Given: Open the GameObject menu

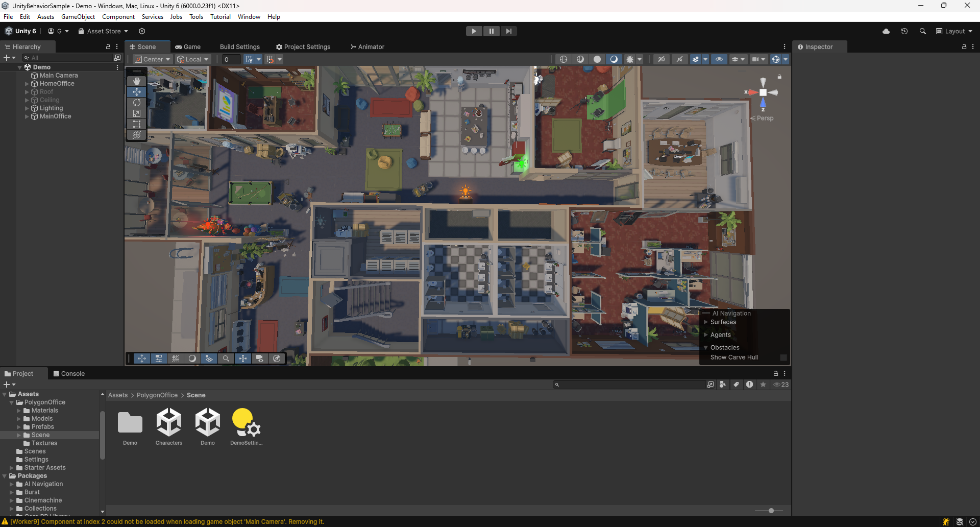Looking at the screenshot, I should click(78, 17).
